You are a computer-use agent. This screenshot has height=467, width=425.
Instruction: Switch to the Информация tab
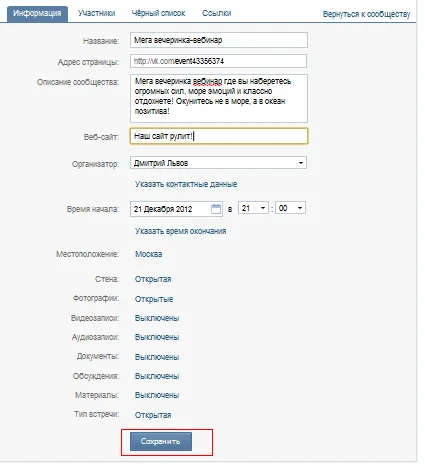[37, 14]
